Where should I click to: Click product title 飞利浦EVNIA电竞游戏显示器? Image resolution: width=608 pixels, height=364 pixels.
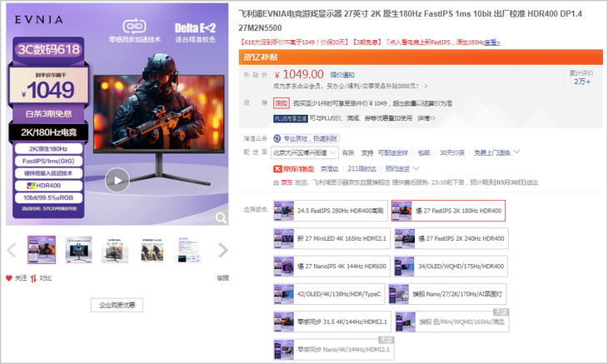tap(411, 21)
